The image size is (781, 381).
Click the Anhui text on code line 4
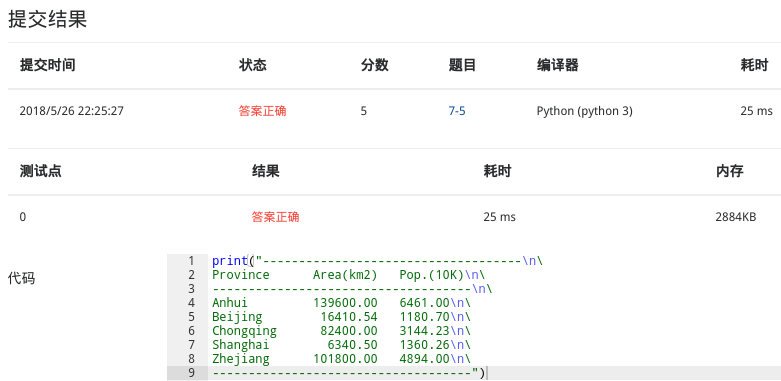[x=230, y=303]
